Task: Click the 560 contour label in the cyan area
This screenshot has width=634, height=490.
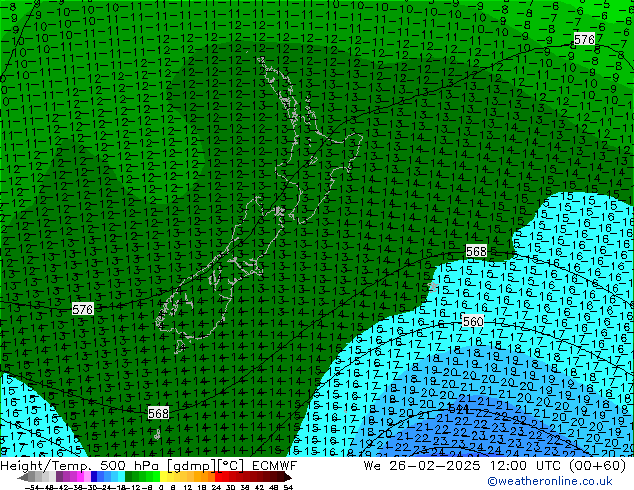Action: pyautogui.click(x=473, y=321)
